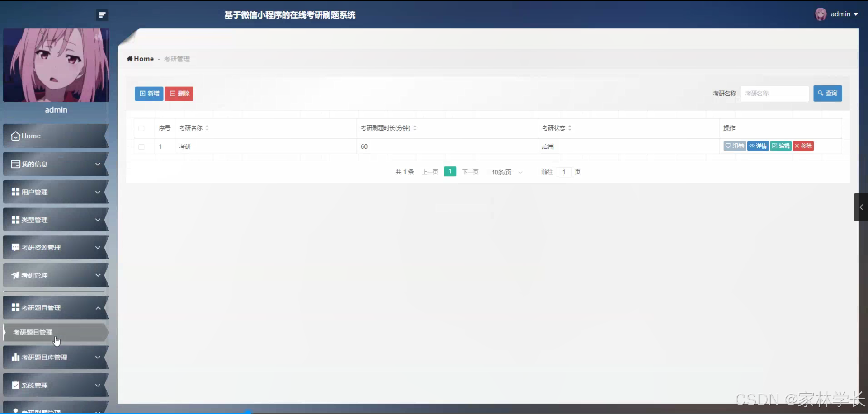Open 考研资源管理 in the sidebar
This screenshot has height=414, width=868.
pyautogui.click(x=41, y=247)
